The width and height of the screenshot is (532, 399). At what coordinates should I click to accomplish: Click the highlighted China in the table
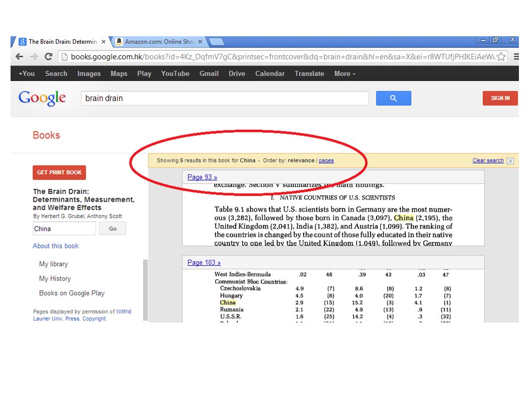(x=228, y=302)
